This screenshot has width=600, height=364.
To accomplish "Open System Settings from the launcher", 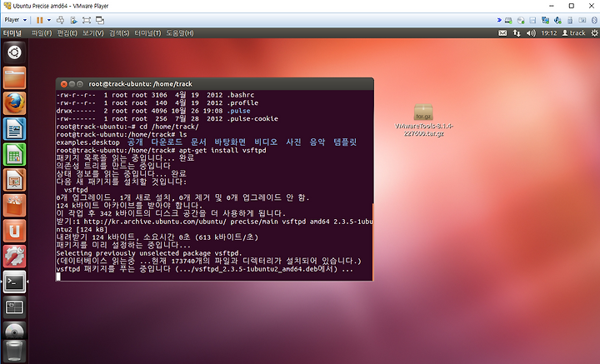I will 14,257.
